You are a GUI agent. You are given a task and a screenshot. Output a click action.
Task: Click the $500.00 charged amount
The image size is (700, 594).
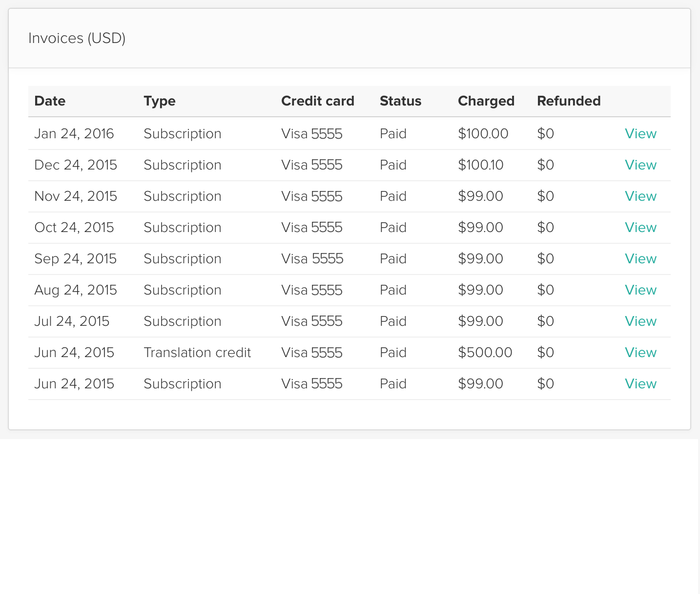coord(485,352)
